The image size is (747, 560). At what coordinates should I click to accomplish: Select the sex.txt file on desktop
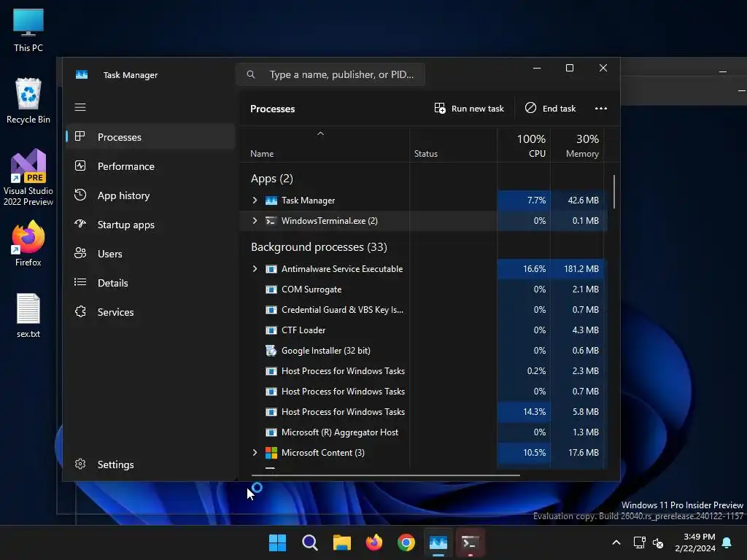coord(28,316)
